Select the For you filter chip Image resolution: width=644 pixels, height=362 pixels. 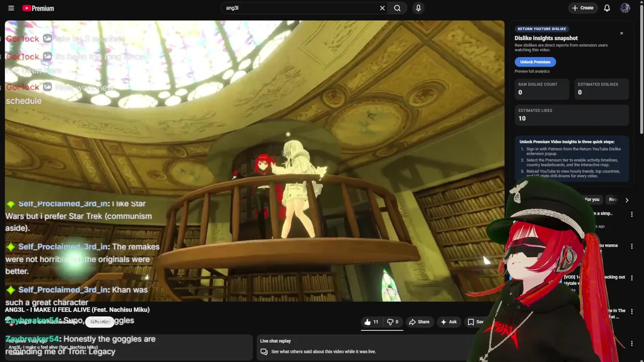(x=592, y=200)
